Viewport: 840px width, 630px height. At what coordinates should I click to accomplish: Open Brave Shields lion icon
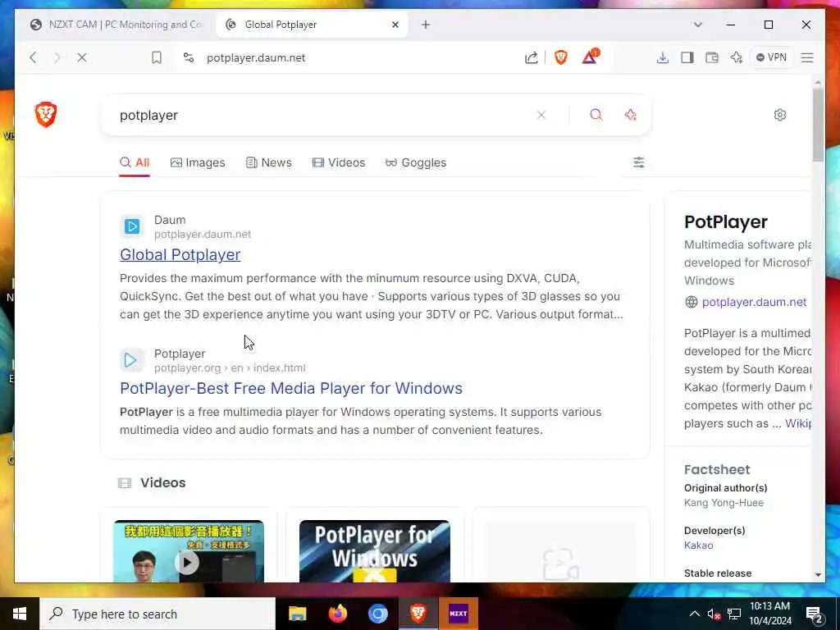pyautogui.click(x=561, y=57)
